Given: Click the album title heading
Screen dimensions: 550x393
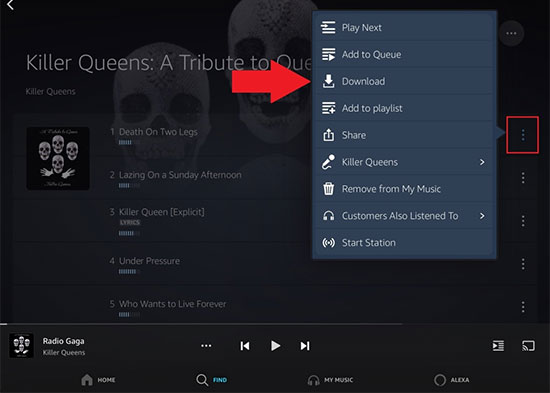Looking at the screenshot, I should click(x=169, y=63).
